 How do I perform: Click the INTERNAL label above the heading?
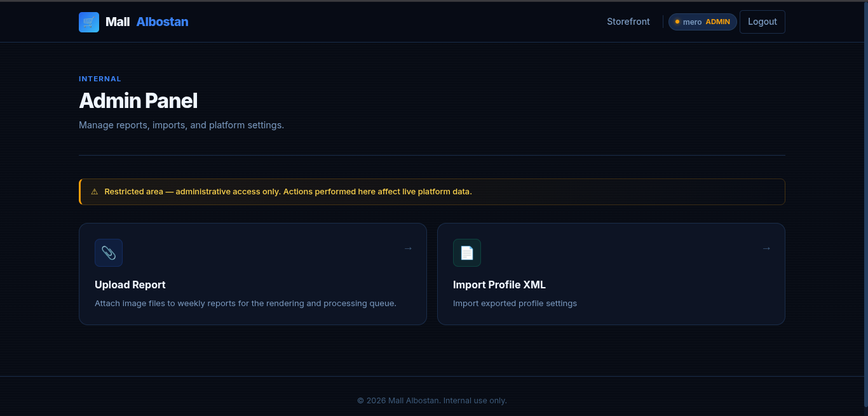click(100, 79)
